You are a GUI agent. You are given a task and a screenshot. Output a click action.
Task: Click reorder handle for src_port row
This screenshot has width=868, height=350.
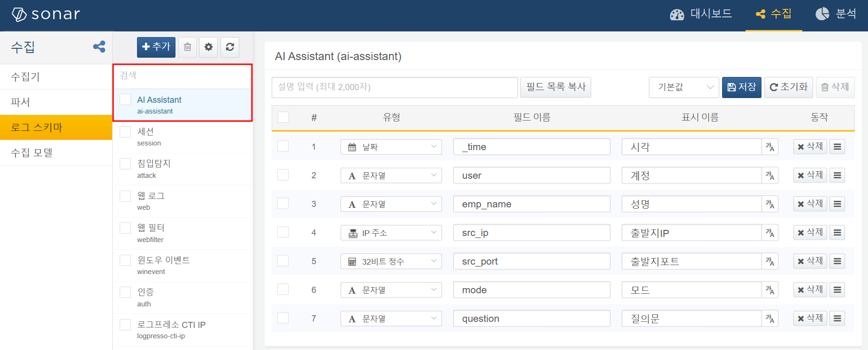click(838, 261)
